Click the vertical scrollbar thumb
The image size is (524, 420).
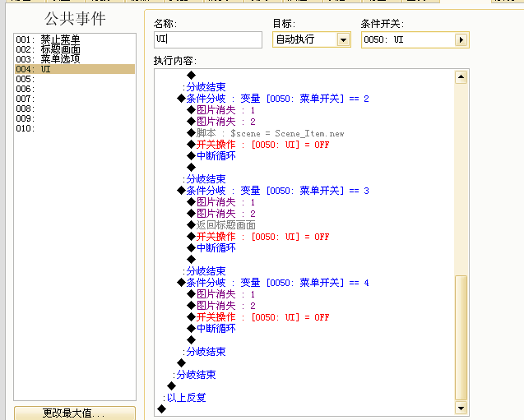pos(461,338)
